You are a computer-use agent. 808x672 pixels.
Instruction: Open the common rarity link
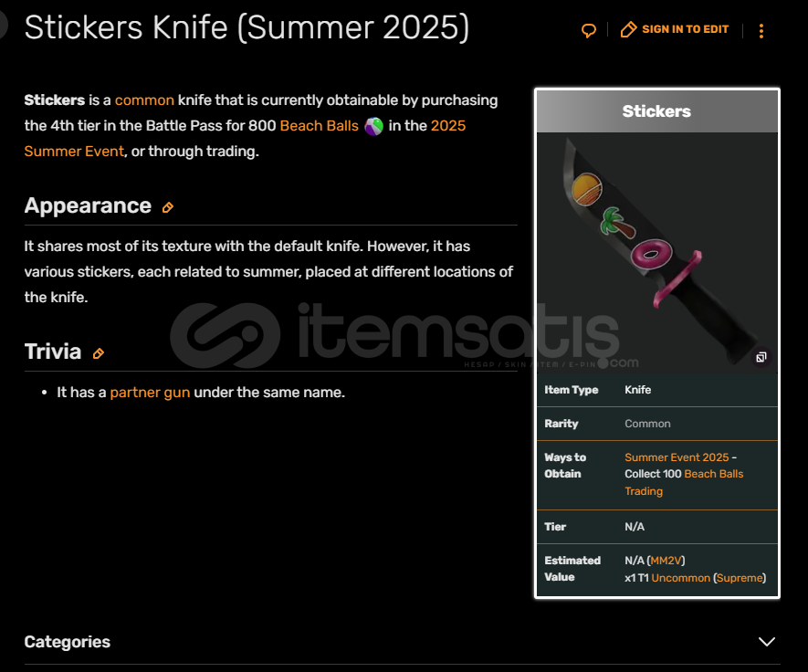pyautogui.click(x=144, y=100)
